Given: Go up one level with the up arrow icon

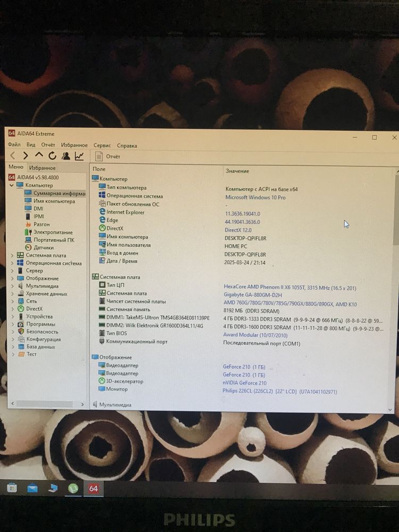Looking at the screenshot, I should coord(39,155).
